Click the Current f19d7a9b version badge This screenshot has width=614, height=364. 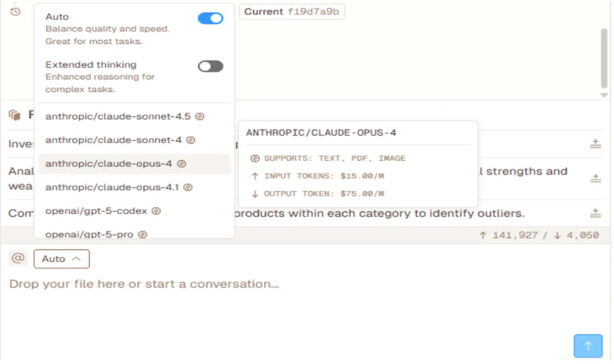[x=292, y=12]
